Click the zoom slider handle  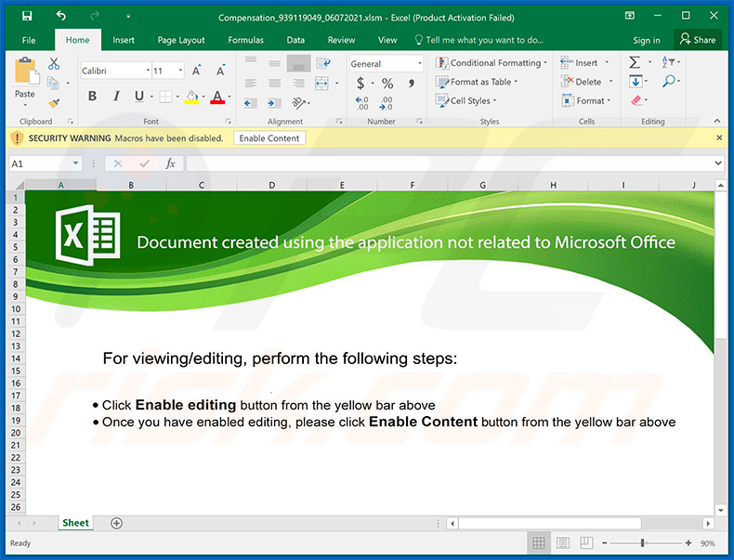(643, 542)
